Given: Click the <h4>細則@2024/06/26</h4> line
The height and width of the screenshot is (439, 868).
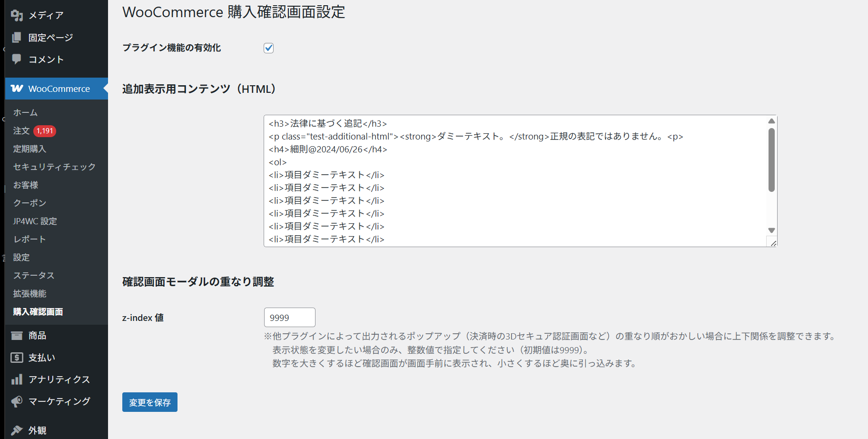Looking at the screenshot, I should pyautogui.click(x=328, y=150).
